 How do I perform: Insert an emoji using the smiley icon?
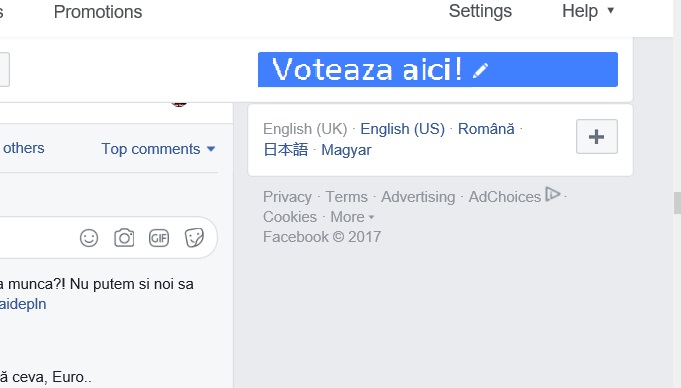pos(89,238)
